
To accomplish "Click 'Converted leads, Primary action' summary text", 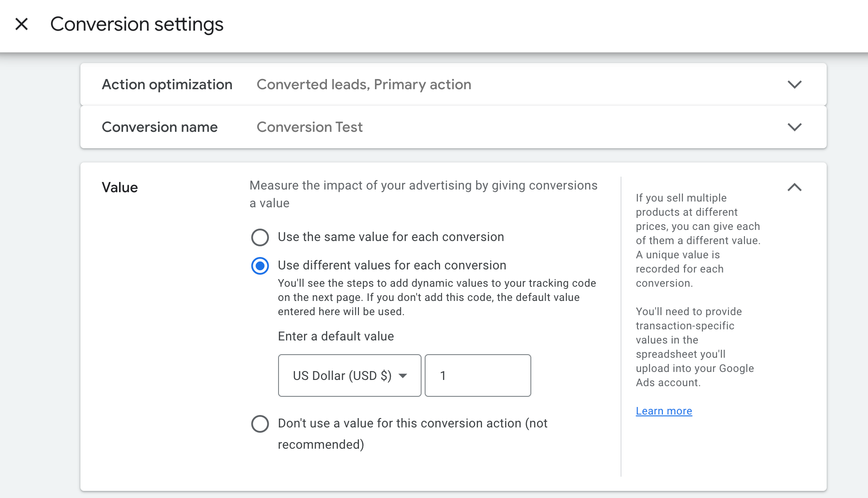I will [364, 84].
